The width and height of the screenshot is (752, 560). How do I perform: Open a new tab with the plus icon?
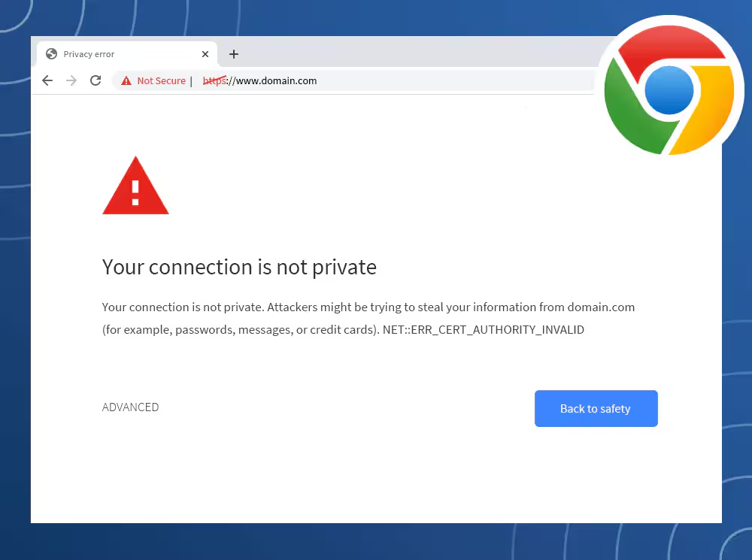coord(234,54)
